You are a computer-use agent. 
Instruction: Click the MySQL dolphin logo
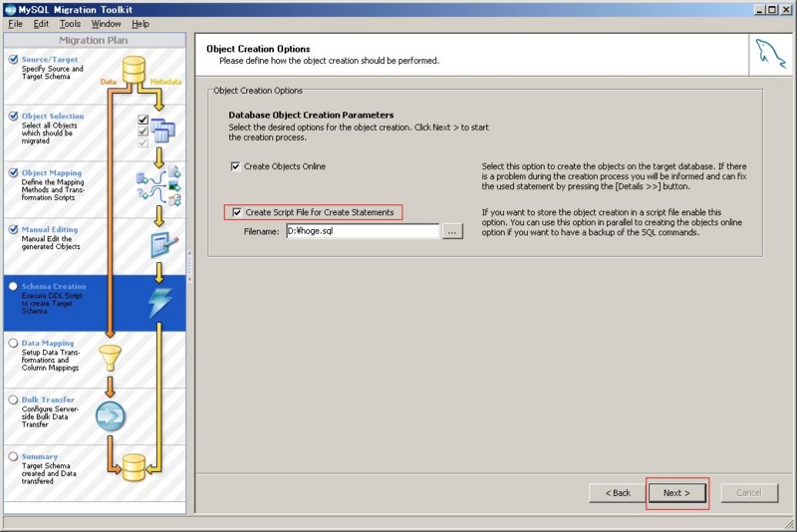click(x=770, y=54)
